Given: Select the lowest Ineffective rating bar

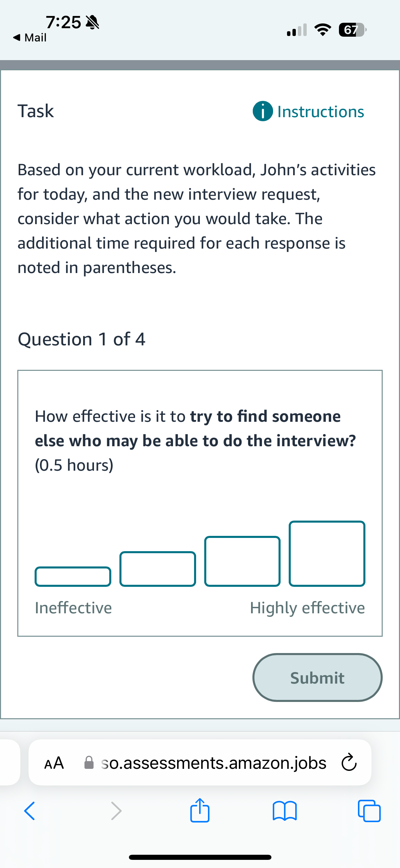Looking at the screenshot, I should 73,576.
